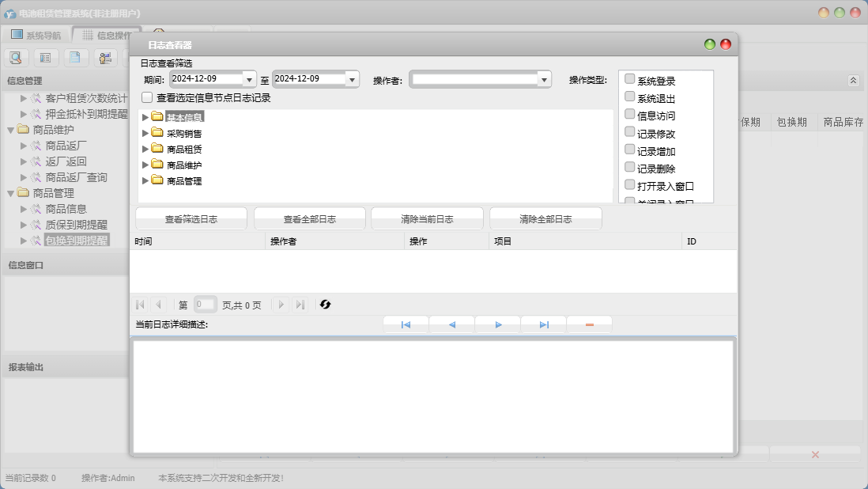Toggle 查看选定信息节点日志记录 checkbox
This screenshot has width=868, height=489.
(147, 97)
